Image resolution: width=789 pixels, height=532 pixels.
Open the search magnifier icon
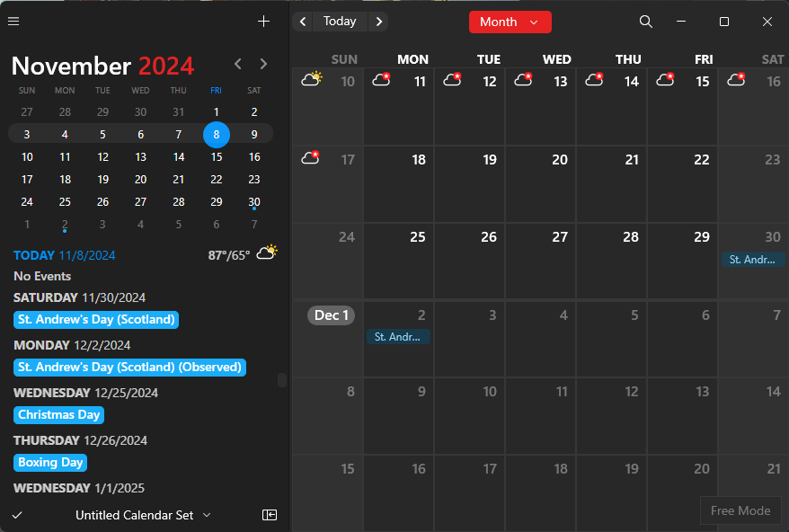click(x=645, y=22)
